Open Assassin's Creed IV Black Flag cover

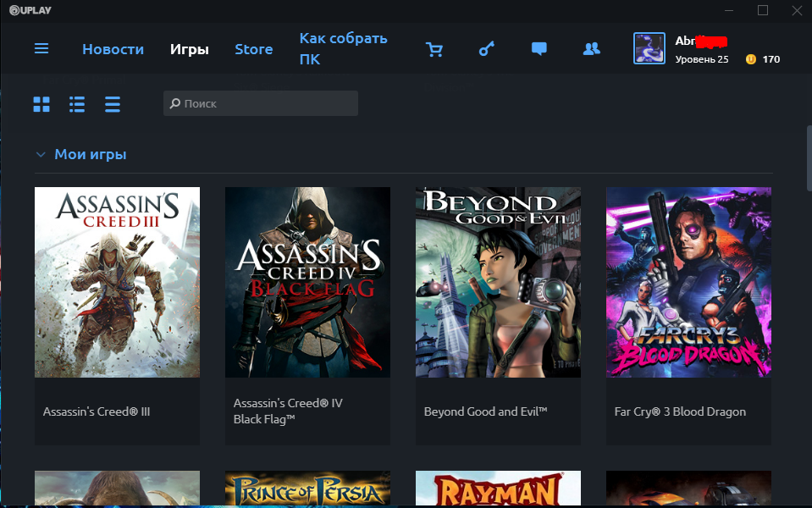(307, 282)
